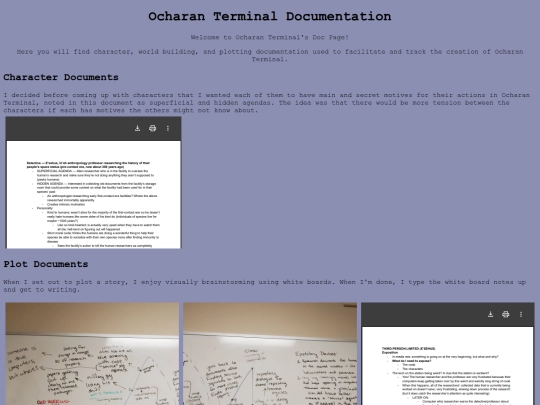Image resolution: width=540 pixels, height=405 pixels.
Task: Open more options in character PDF viewer
Action: (168, 128)
